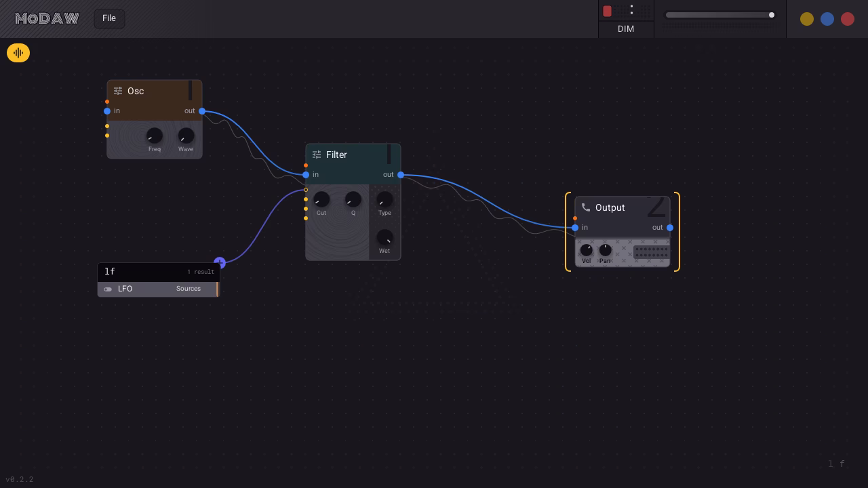Click the two white dots beside the red indicator
Image resolution: width=868 pixels, height=488 pixels.
631,9
